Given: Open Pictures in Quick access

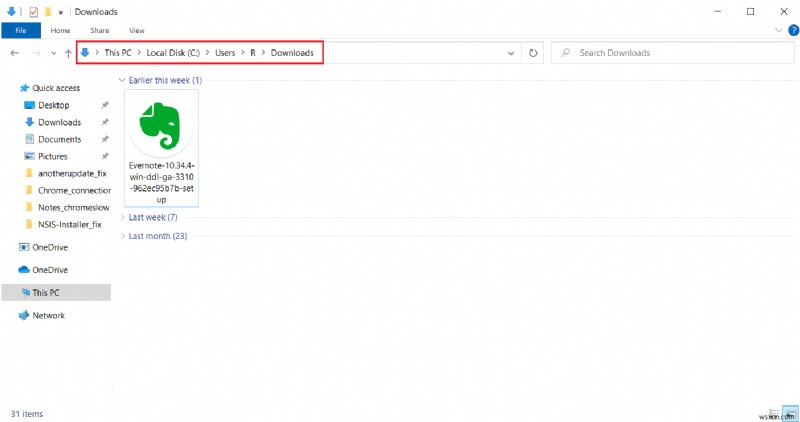Looking at the screenshot, I should [x=53, y=156].
